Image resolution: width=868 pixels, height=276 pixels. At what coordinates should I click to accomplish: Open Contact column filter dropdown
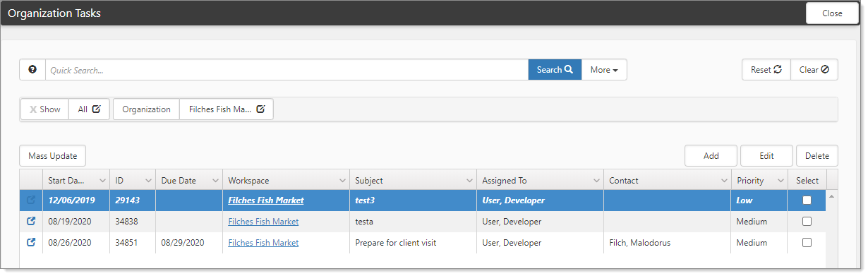point(723,181)
